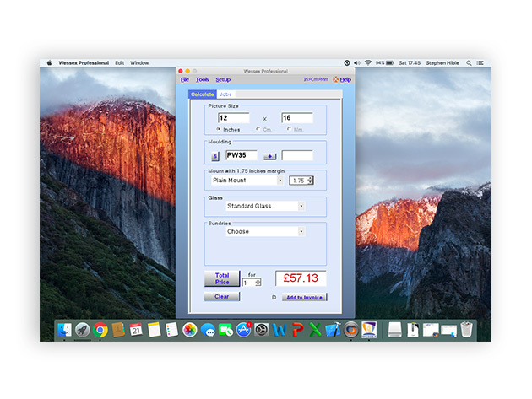Open Finder from the dock
The width and height of the screenshot is (532, 399).
65,330
